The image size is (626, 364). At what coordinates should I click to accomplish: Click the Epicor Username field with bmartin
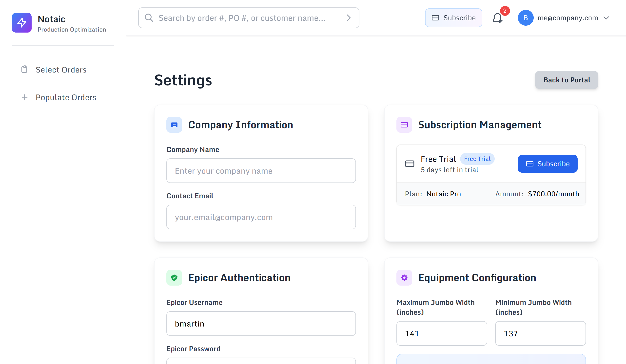(261, 324)
